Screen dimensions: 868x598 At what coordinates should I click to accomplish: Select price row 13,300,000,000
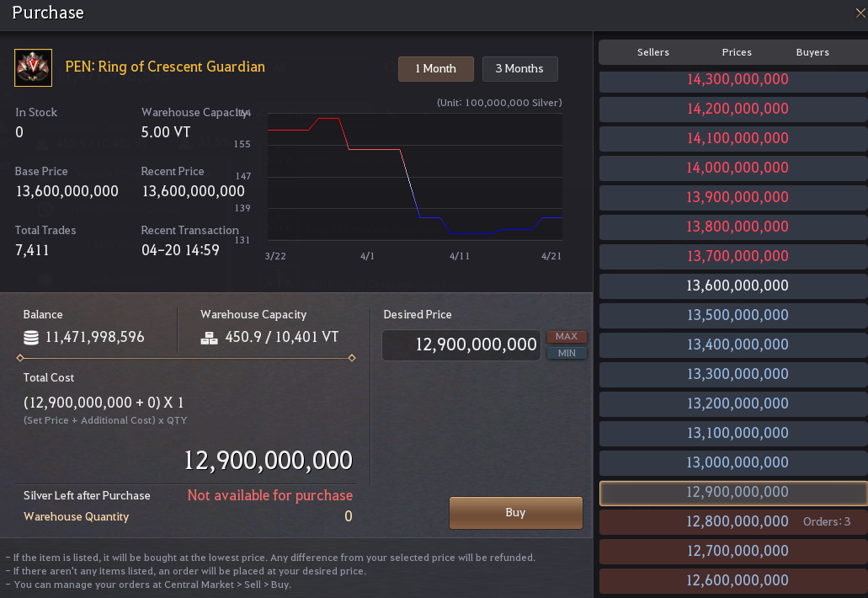click(733, 374)
